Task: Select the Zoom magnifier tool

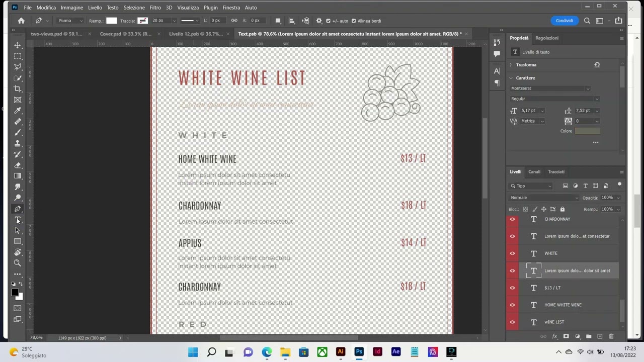Action: tap(18, 263)
